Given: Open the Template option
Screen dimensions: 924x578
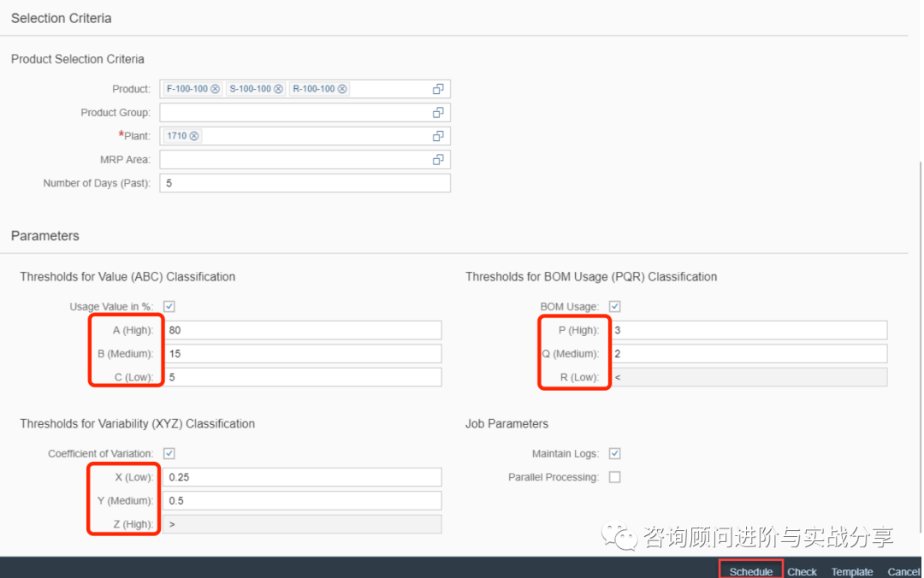Looking at the screenshot, I should [x=852, y=571].
